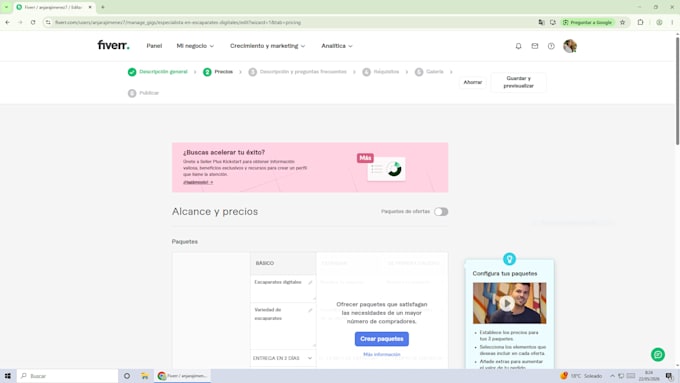Go to Descripción y preguntas frecuentes step
Screen dimensions: 680x383
pyautogui.click(x=298, y=72)
